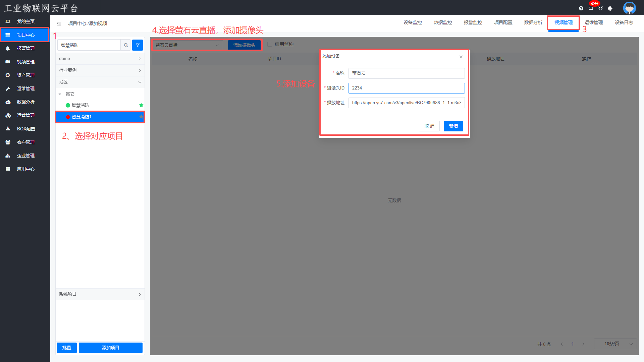Select the 智慧消防1 project
The width and height of the screenshot is (644, 362).
point(82,117)
